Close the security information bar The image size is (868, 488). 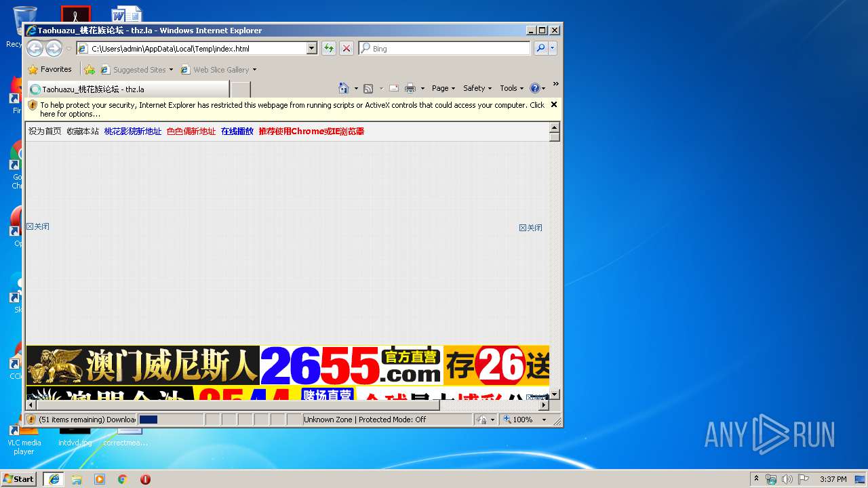click(x=554, y=104)
